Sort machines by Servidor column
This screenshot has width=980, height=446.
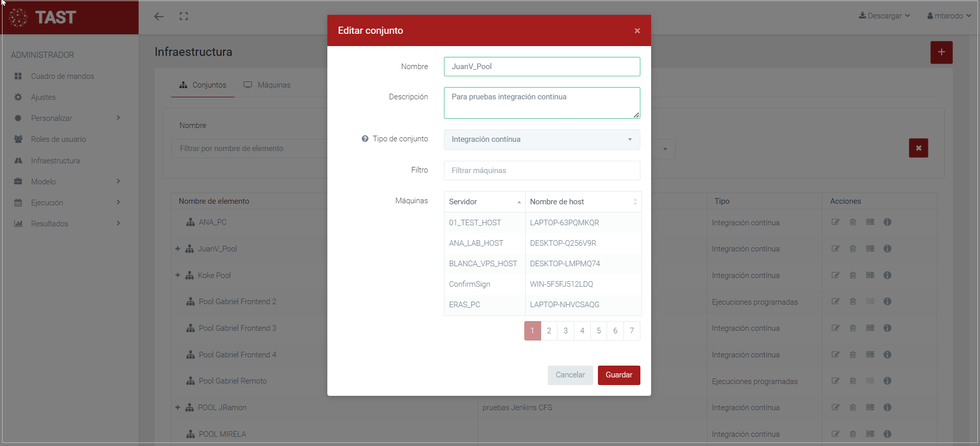[x=484, y=202]
